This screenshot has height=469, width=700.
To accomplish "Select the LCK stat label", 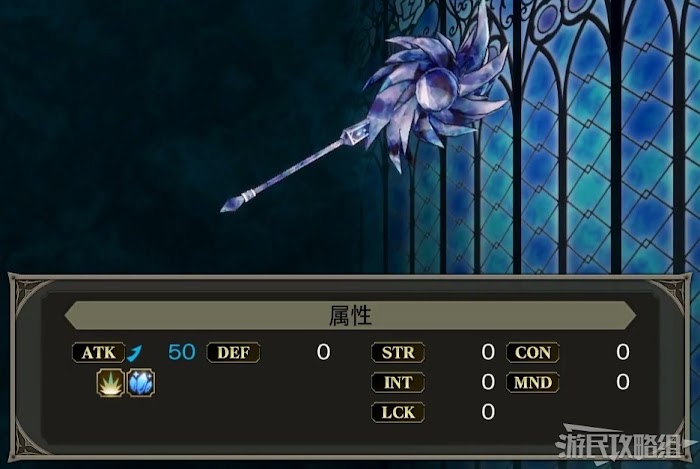I will pos(398,412).
